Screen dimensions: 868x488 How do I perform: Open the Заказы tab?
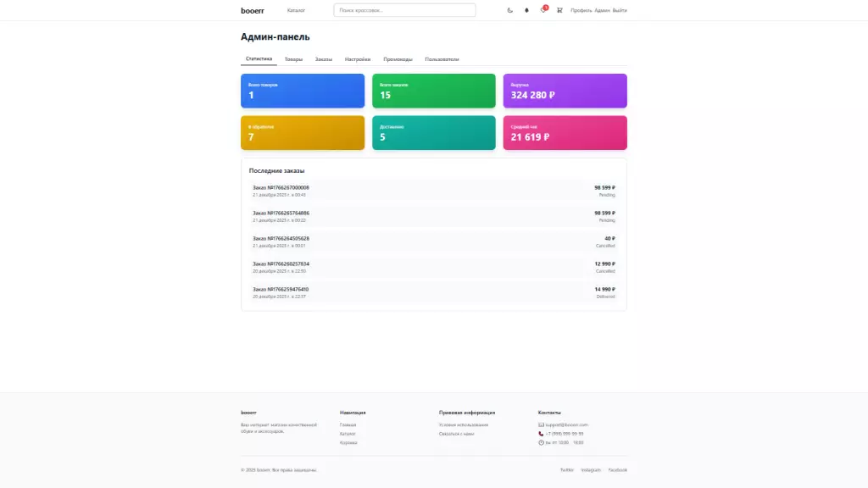pos(324,59)
